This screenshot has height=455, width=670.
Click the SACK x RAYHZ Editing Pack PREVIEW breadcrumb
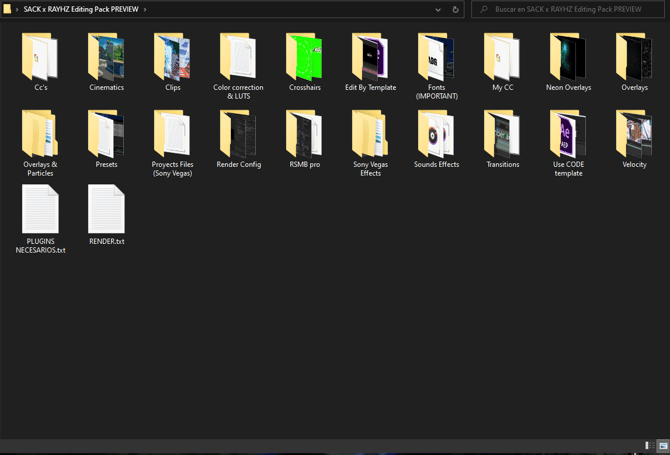81,9
